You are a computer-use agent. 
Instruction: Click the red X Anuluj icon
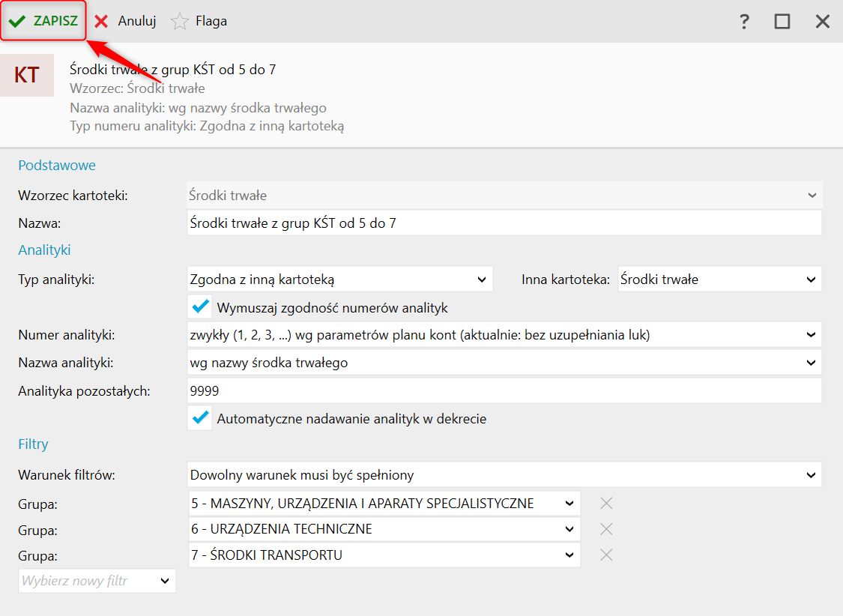coord(101,22)
